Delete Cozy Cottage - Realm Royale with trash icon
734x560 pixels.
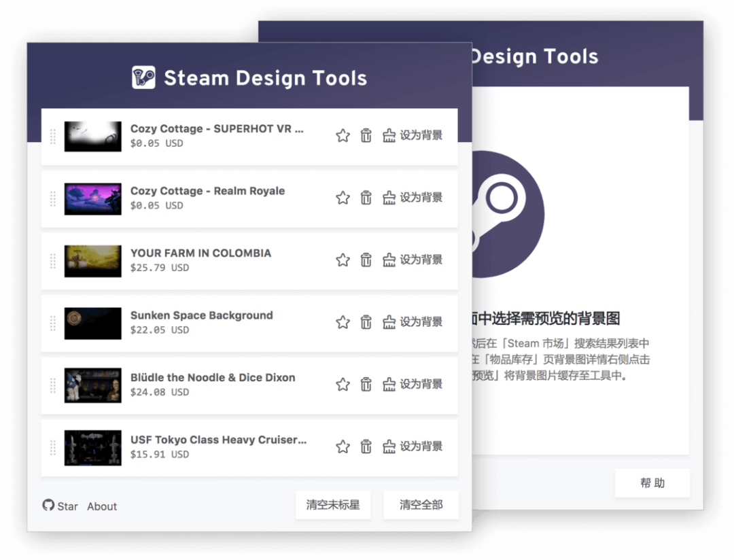click(366, 198)
